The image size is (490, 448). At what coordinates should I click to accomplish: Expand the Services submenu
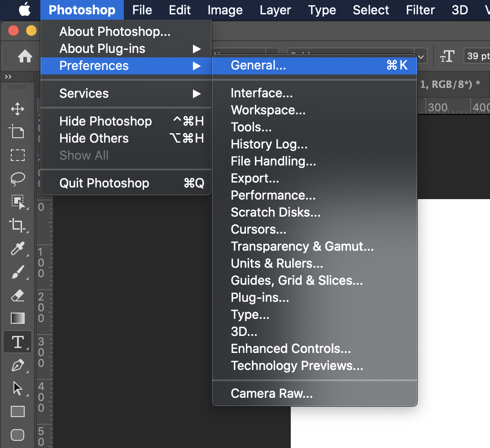coord(126,93)
